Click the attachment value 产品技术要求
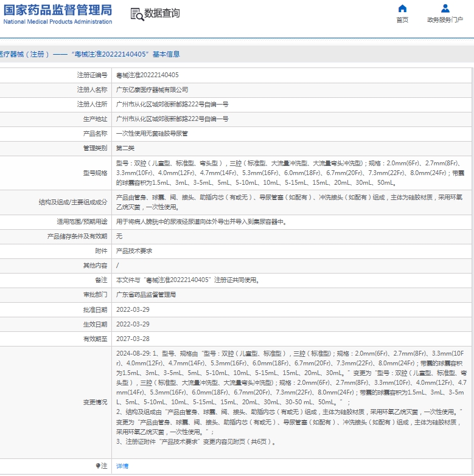This screenshot has width=474, height=476. 134,250
